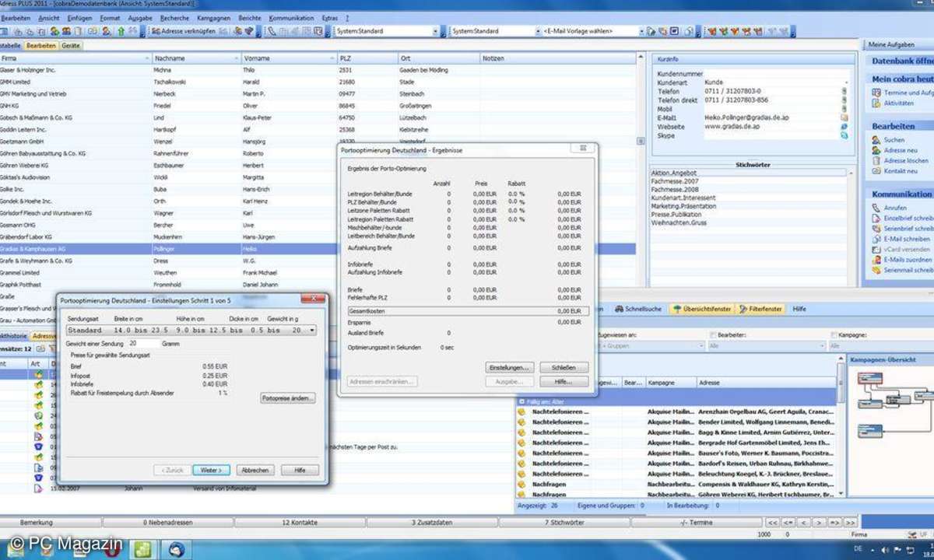934x560 pixels.
Task: Click the Skype icon in Kurzinfo
Action: pos(844,135)
